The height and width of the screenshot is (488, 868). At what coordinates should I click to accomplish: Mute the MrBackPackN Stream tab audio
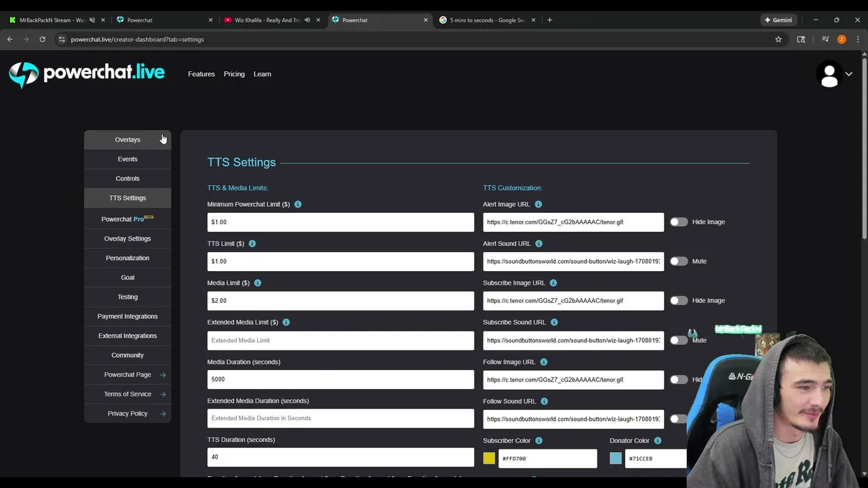92,20
